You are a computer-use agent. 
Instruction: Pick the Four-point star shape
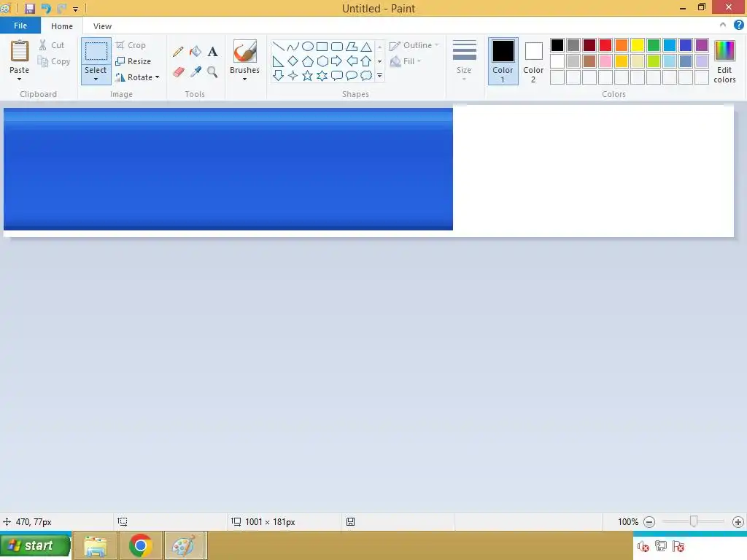click(x=293, y=76)
